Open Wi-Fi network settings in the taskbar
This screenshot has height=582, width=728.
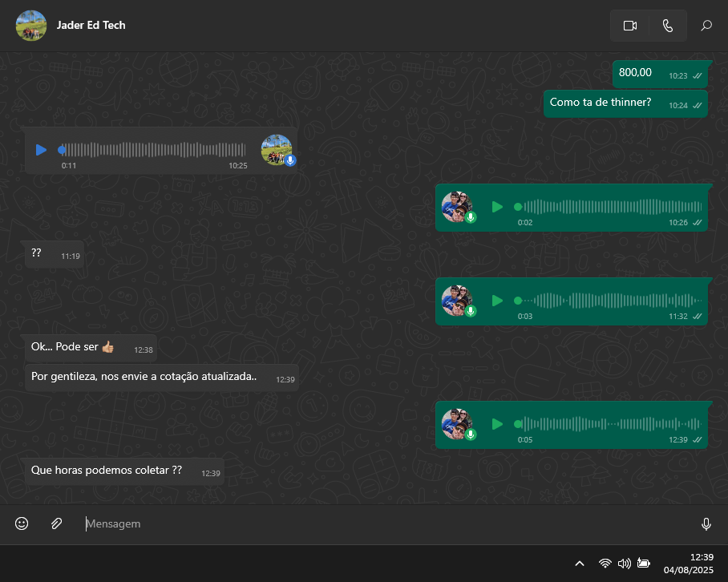[x=605, y=564]
